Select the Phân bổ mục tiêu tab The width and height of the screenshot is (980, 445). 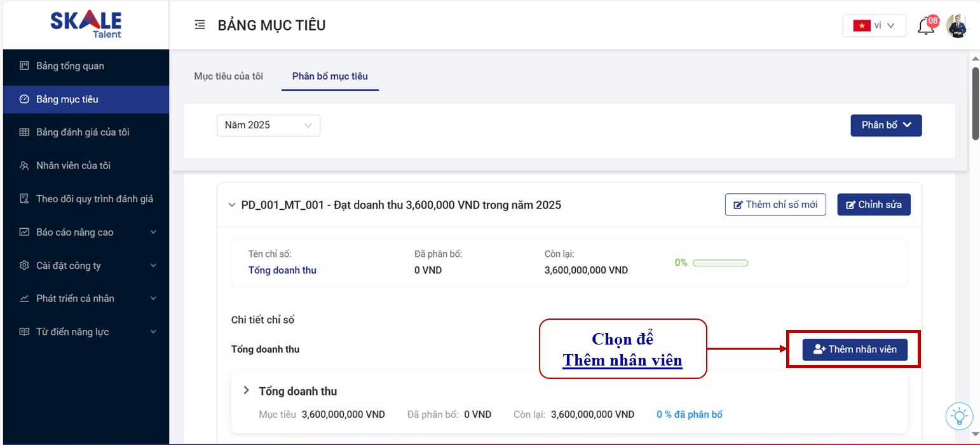[330, 76]
